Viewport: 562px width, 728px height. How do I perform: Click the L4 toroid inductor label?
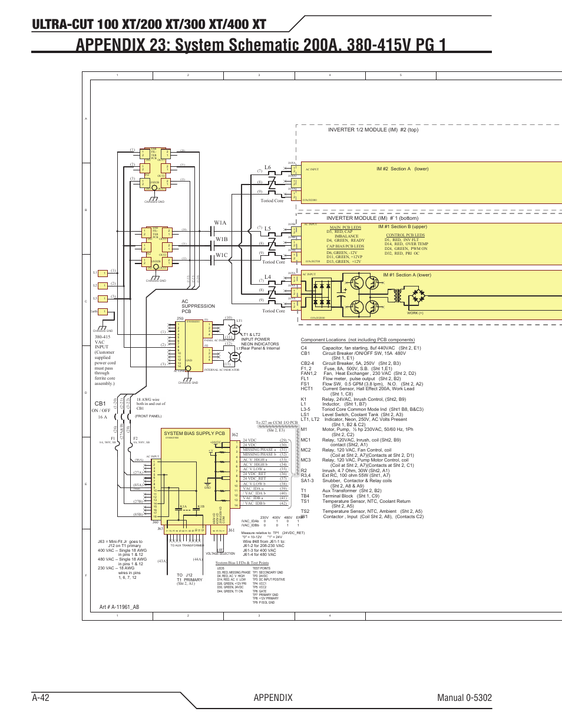tap(267, 277)
